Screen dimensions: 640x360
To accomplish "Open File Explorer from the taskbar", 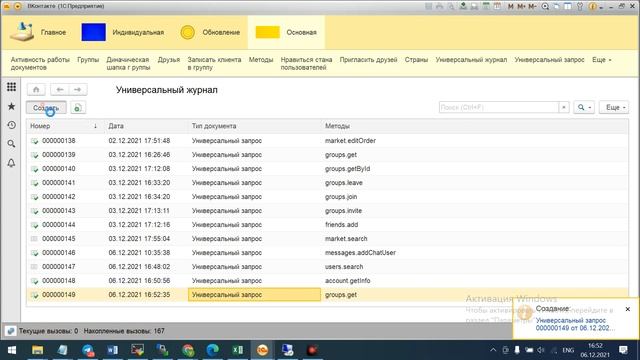I will point(38,350).
